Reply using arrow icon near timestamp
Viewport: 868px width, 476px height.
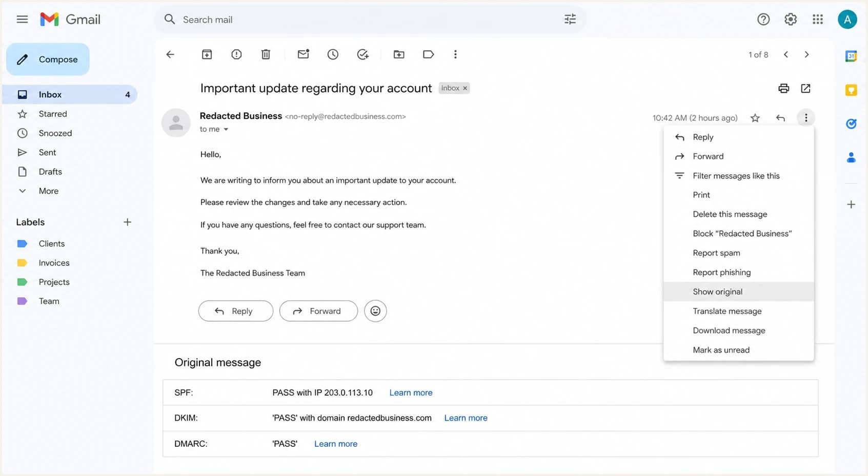click(780, 118)
